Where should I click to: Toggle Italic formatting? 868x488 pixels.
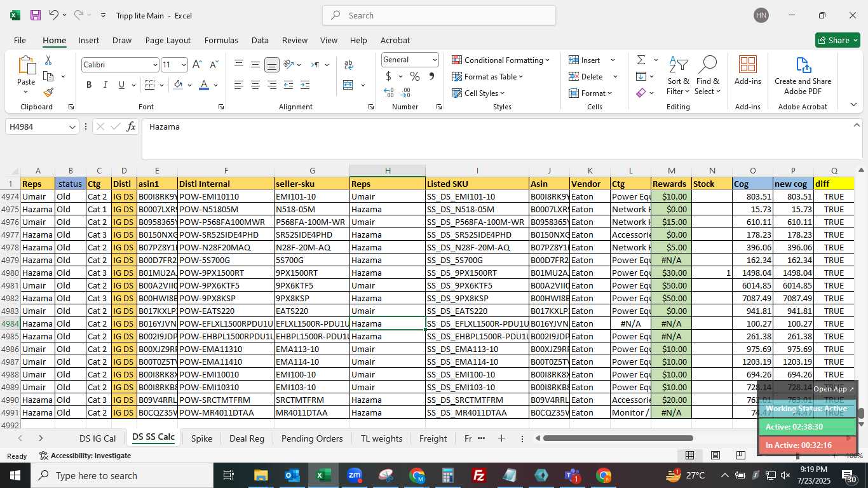pyautogui.click(x=105, y=85)
